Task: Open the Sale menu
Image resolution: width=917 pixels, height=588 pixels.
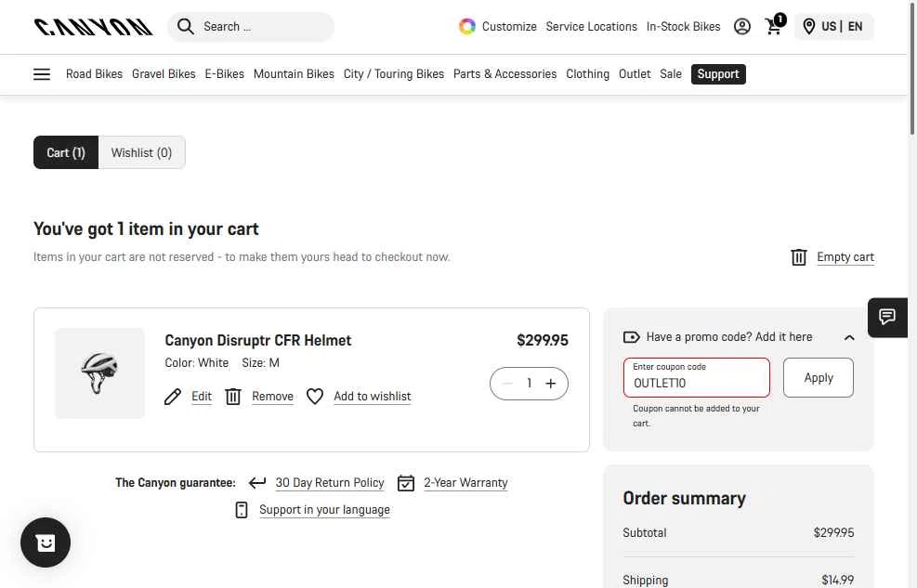Action: coord(671,74)
